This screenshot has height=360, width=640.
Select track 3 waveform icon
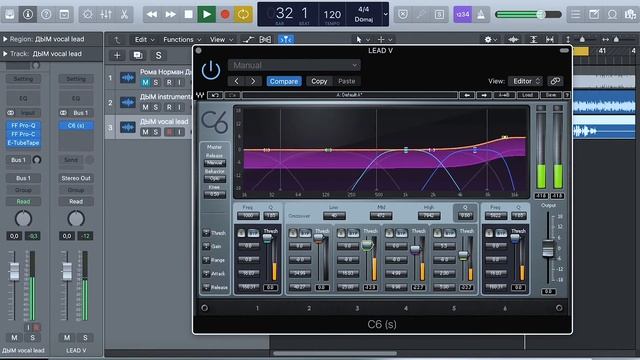coord(128,128)
